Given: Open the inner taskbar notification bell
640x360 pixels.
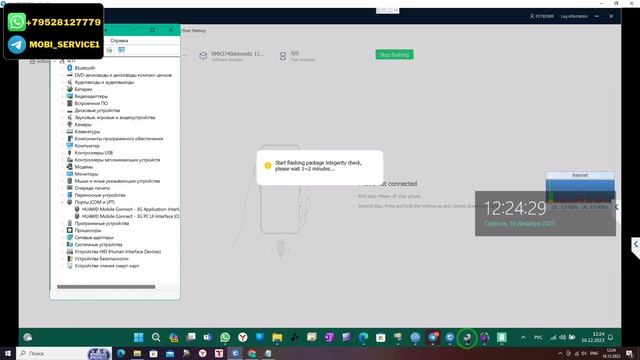Looking at the screenshot, I should pyautogui.click(x=611, y=338).
